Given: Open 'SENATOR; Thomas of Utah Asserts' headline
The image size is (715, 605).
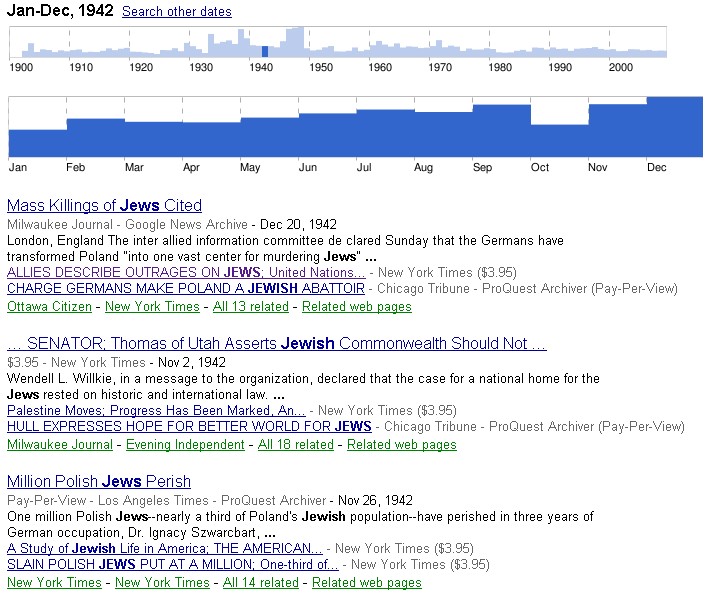Looking at the screenshot, I should coord(277,343).
